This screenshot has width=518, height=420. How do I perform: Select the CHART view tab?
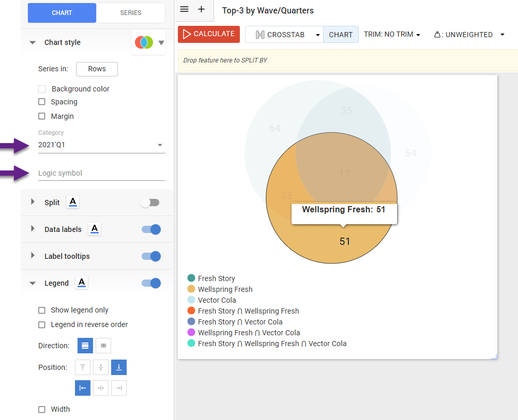[x=341, y=35]
